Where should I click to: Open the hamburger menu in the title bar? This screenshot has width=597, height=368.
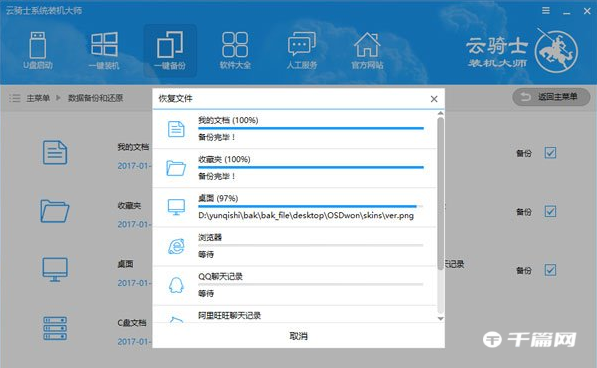(546, 11)
